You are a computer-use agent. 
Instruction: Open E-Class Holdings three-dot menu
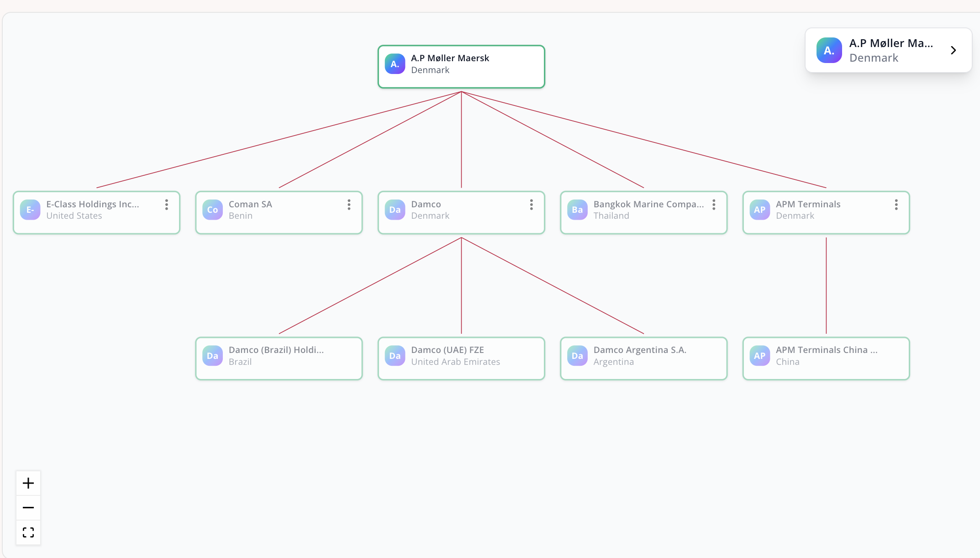pyautogui.click(x=167, y=205)
